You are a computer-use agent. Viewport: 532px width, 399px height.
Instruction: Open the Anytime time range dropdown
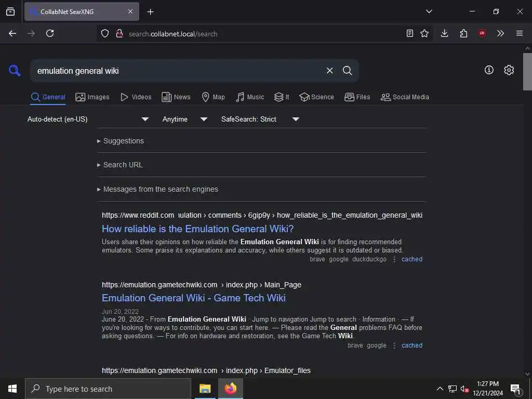[185, 119]
